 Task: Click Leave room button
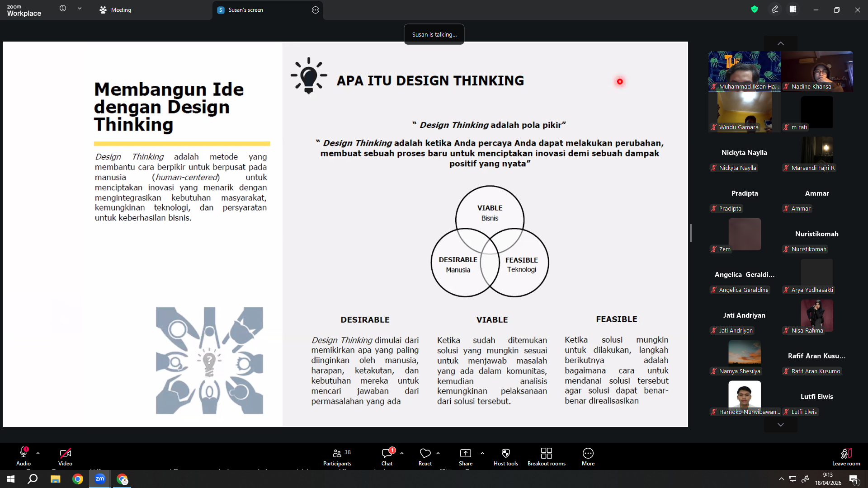tap(846, 456)
